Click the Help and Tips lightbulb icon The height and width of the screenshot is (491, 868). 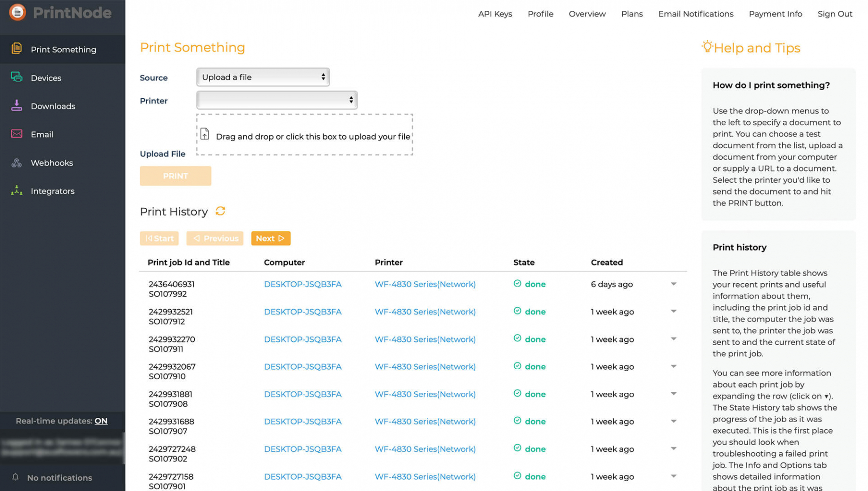706,47
